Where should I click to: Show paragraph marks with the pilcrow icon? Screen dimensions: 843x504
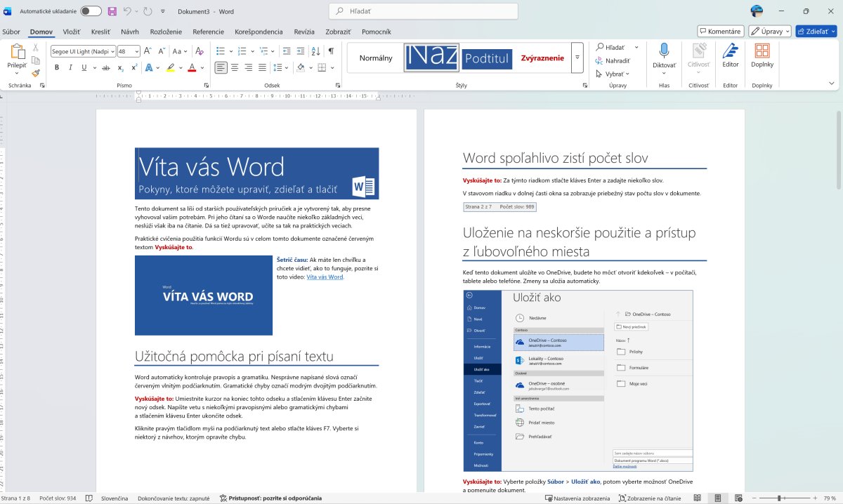click(331, 51)
